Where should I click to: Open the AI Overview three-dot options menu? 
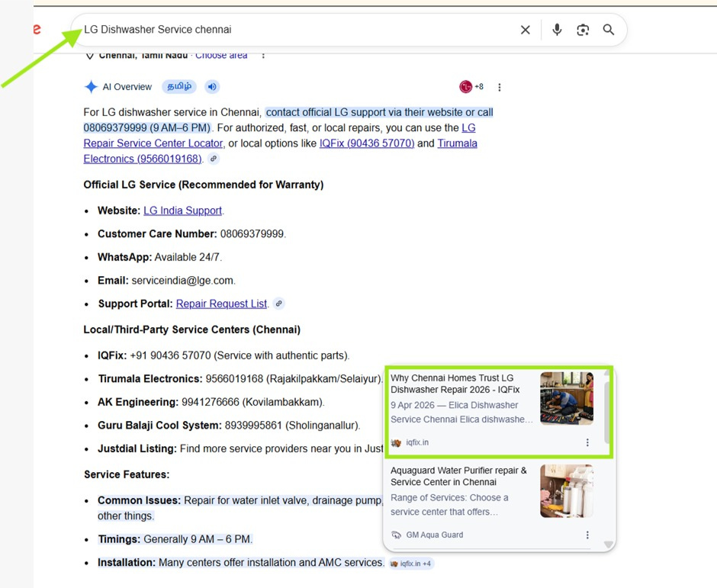(x=500, y=87)
